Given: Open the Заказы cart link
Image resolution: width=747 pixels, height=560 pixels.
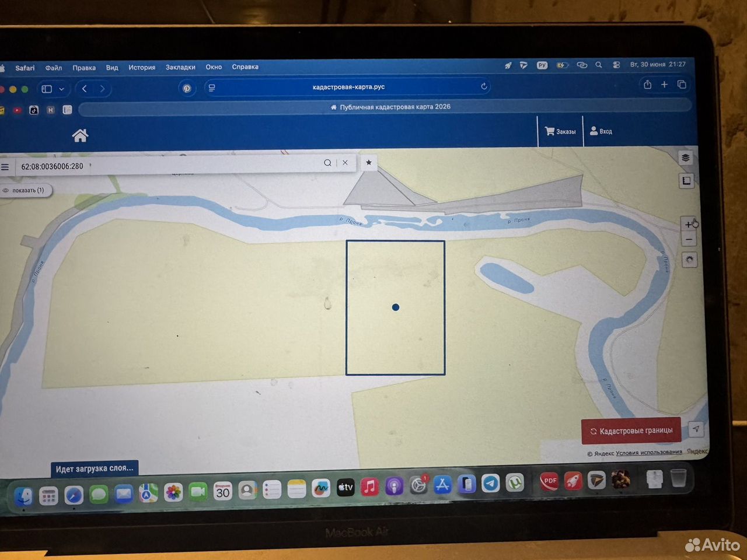Looking at the screenshot, I should tap(560, 131).
